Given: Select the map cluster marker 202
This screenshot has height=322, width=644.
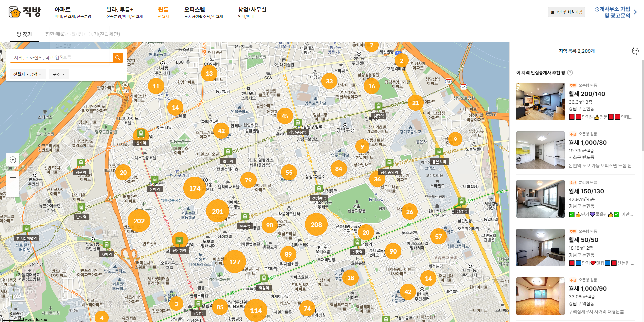Looking at the screenshot, I should 139,221.
